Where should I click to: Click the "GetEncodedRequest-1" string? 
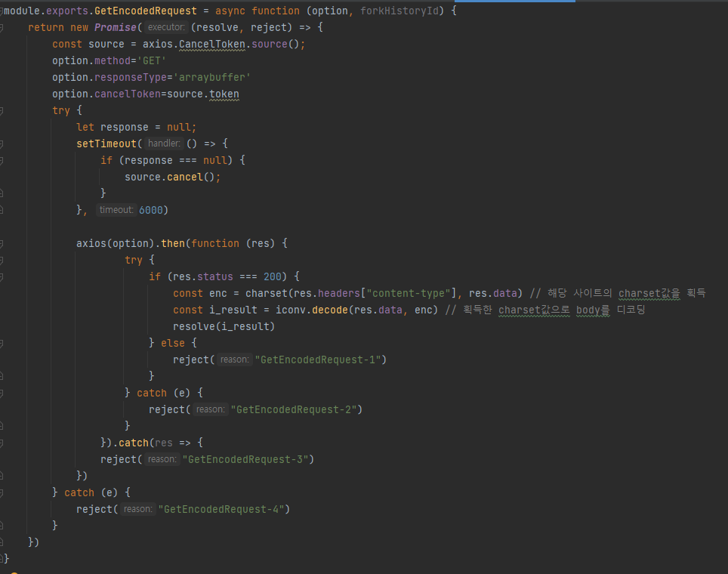318,360
